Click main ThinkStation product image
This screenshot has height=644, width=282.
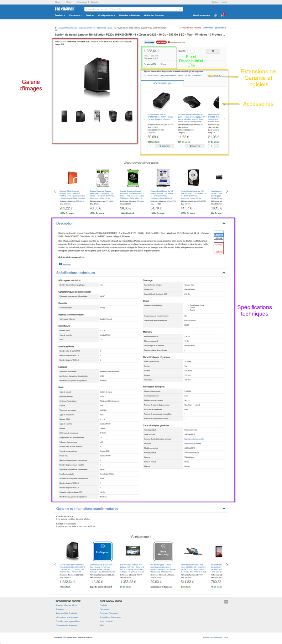[97, 77]
